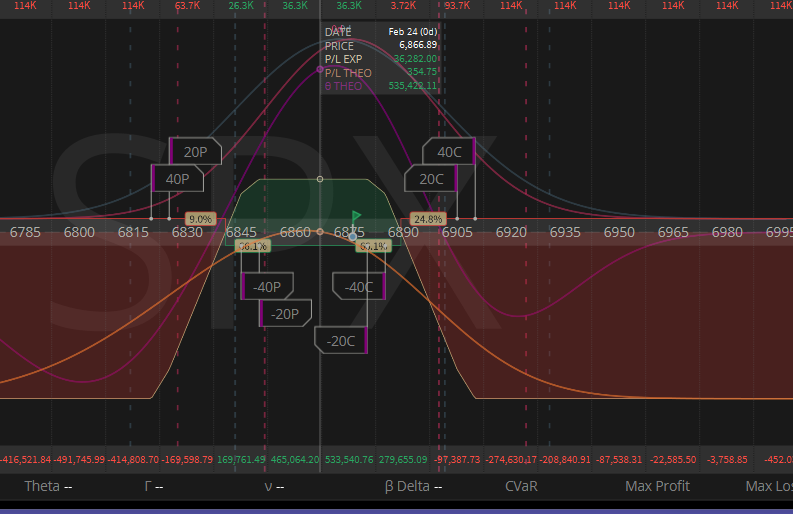Viewport: 793px width, 514px height.
Task: Click the 6905 price axis label
Action: [457, 232]
